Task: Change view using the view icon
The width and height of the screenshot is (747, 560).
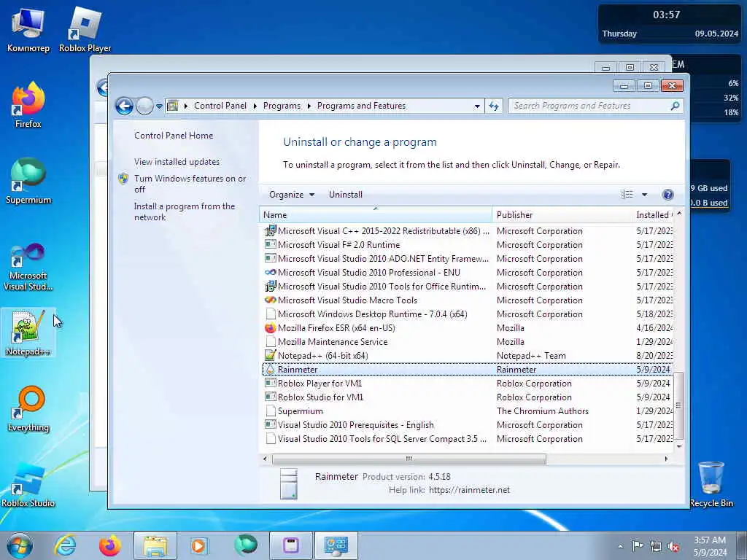Action: pyautogui.click(x=627, y=194)
